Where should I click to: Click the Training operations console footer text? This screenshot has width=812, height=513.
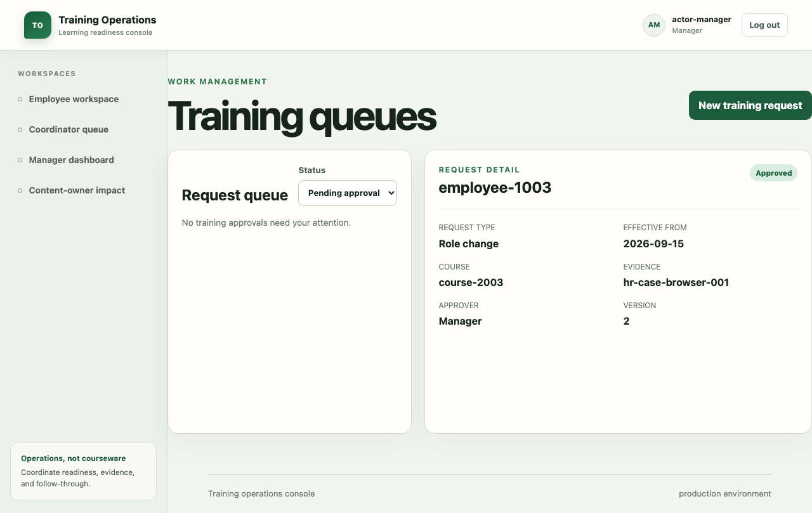click(x=261, y=493)
